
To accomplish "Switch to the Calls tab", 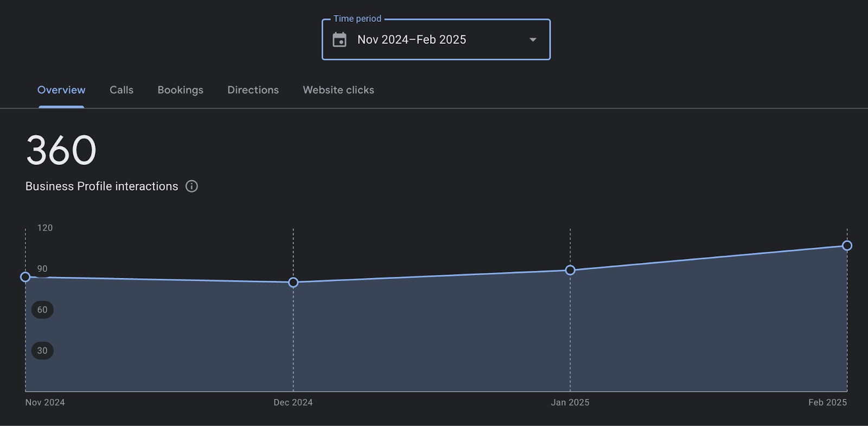I will (x=122, y=90).
